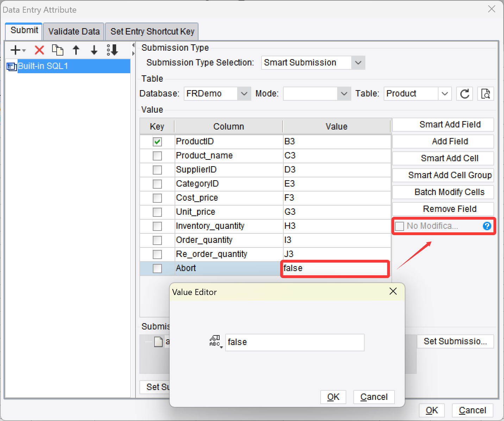The height and width of the screenshot is (421, 504).
Task: Open the formula type selector in Value Editor
Action: [x=215, y=342]
